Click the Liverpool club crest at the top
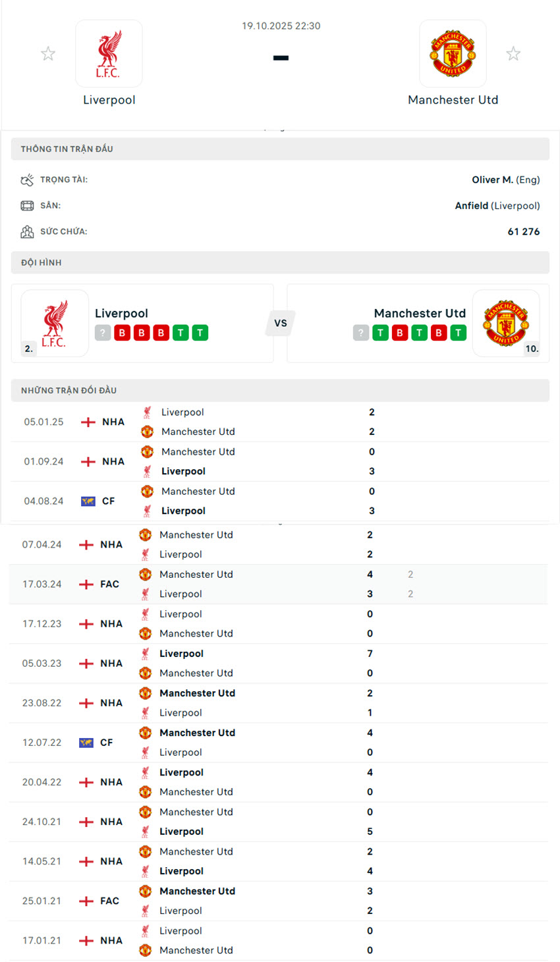This screenshot has width=560, height=962. pyautogui.click(x=109, y=53)
